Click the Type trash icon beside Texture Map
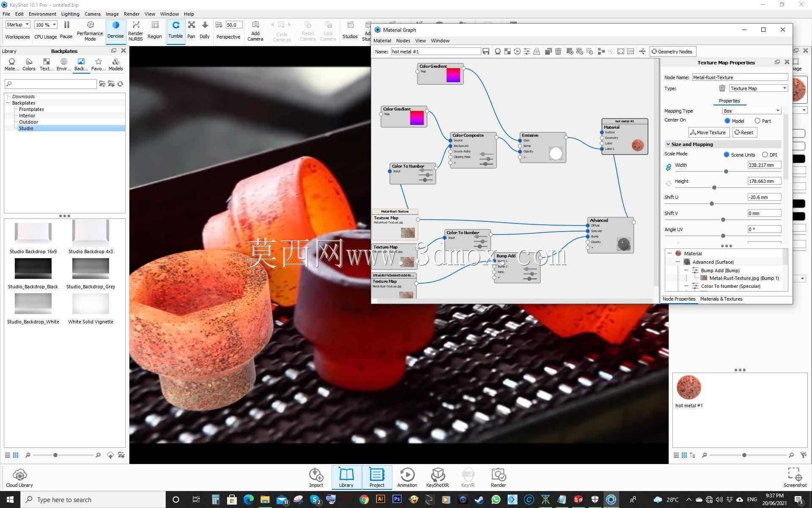Image resolution: width=812 pixels, height=508 pixels. pyautogui.click(x=722, y=88)
